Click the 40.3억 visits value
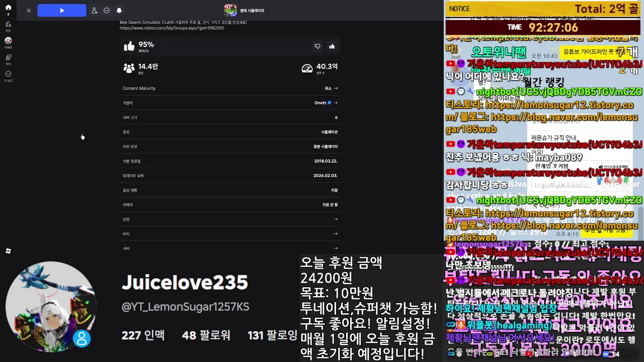Viewport: 644px width, 362px height. click(327, 66)
